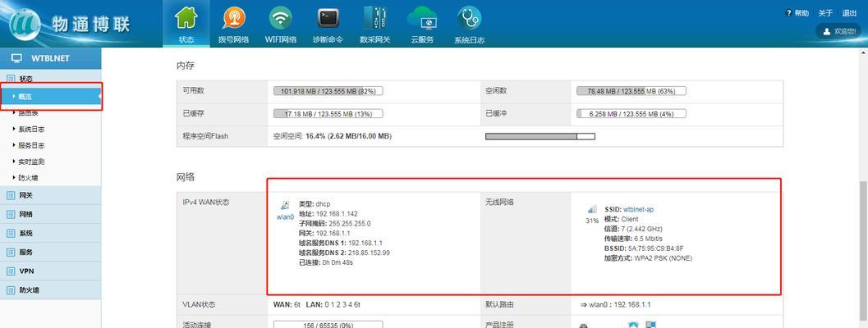Click the 模式 Client value
The width and height of the screenshot is (868, 328).
point(630,219)
